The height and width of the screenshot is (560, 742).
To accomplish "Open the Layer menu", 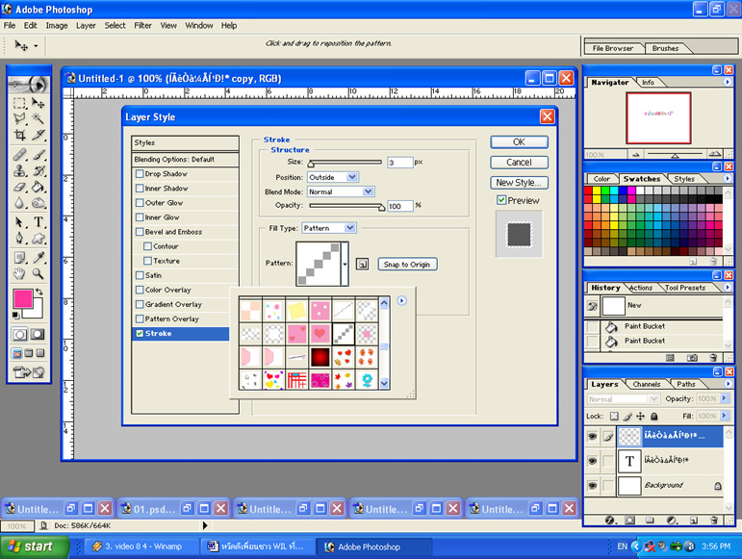I will pos(86,26).
